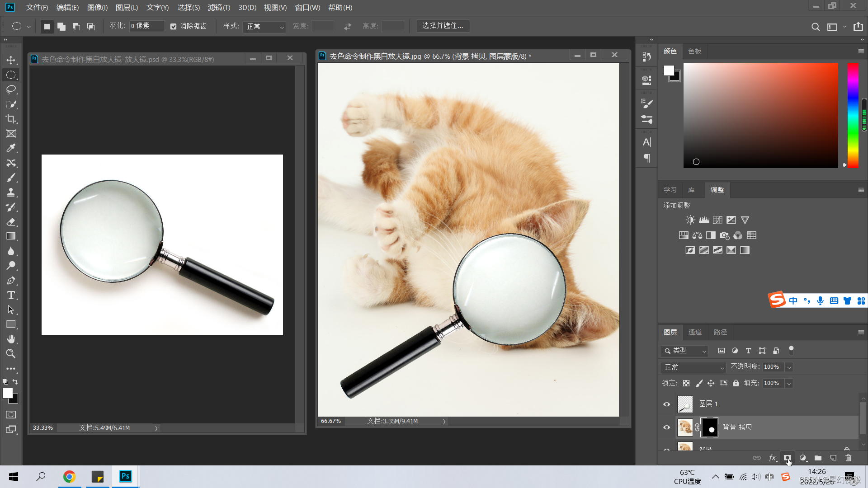Select the Lasso tool
This screenshot has height=488, width=868.
click(11, 89)
